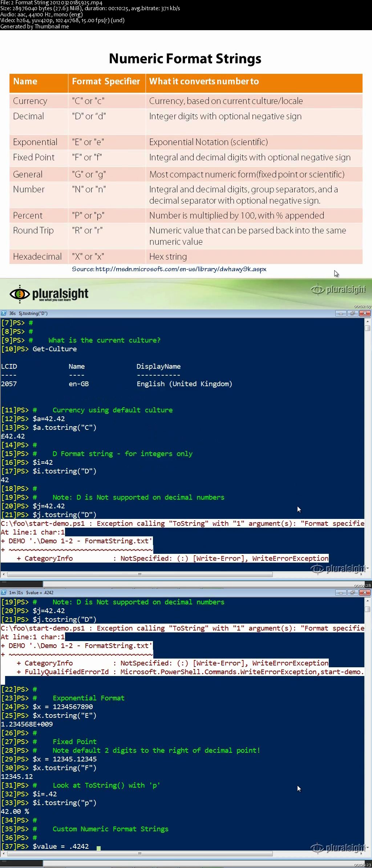
Task: Click the '42.00 %' output line
Action: pos(15,812)
